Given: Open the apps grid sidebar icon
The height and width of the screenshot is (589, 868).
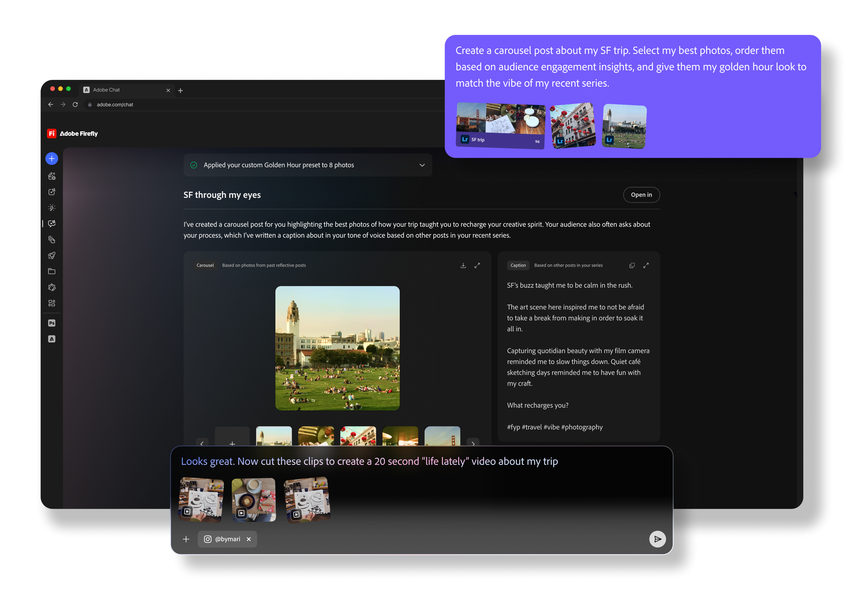Looking at the screenshot, I should 52,303.
